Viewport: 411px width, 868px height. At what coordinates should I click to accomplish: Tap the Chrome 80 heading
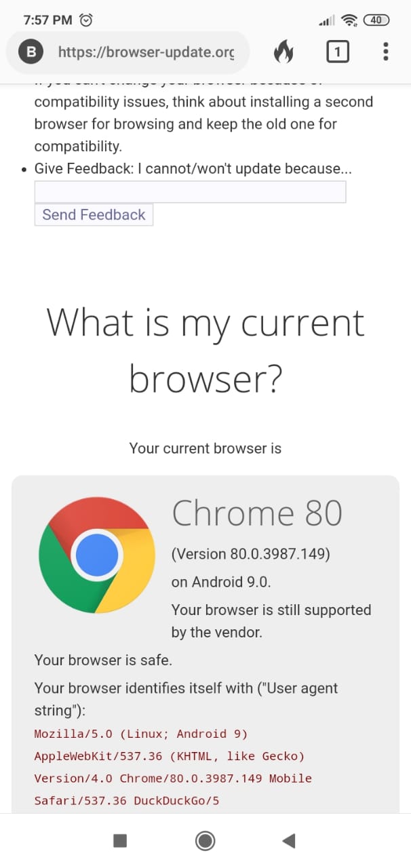pyautogui.click(x=258, y=513)
